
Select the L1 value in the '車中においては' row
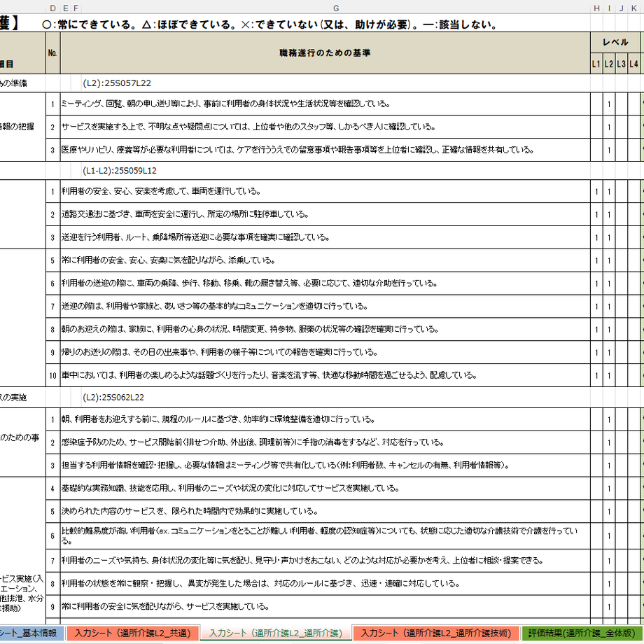pyautogui.click(x=597, y=375)
